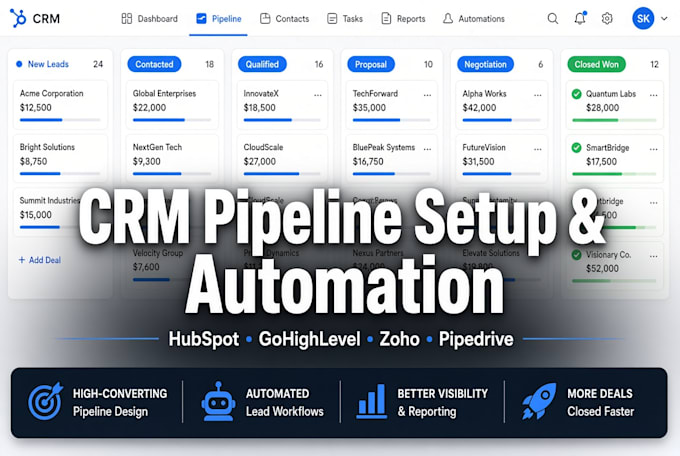The height and width of the screenshot is (456, 680).
Task: Click the GoHighLevel text
Action: tap(309, 339)
